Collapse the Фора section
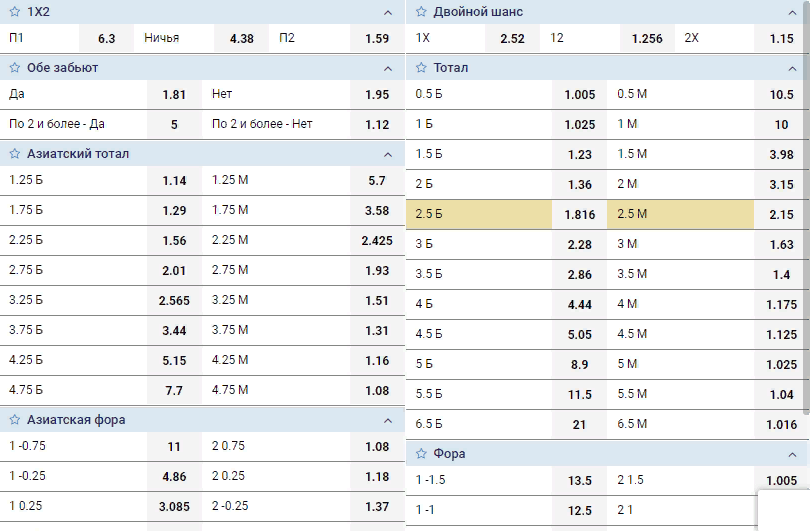The height and width of the screenshot is (531, 810). 792,454
